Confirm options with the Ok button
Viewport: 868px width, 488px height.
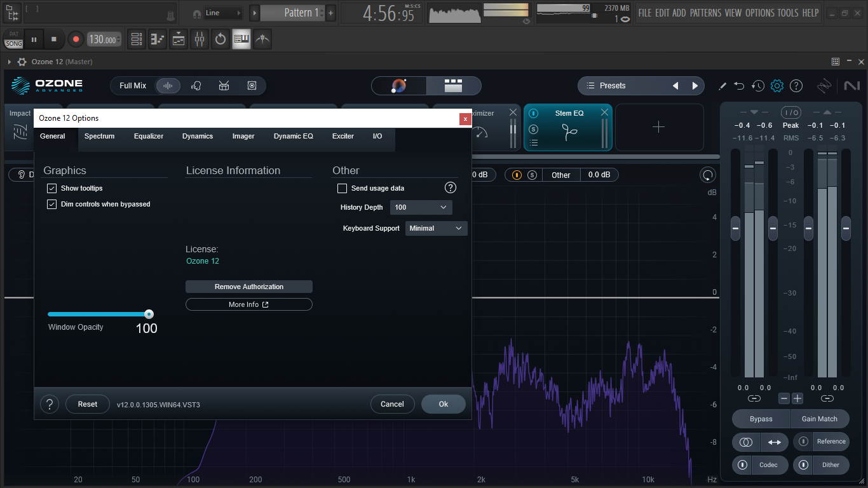(x=444, y=404)
